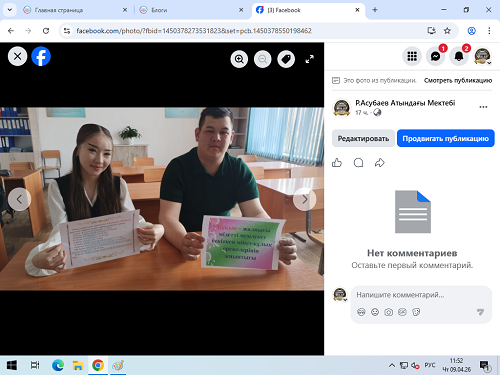Click the Chrome taskbar icon
500x375 pixels.
click(x=98, y=365)
